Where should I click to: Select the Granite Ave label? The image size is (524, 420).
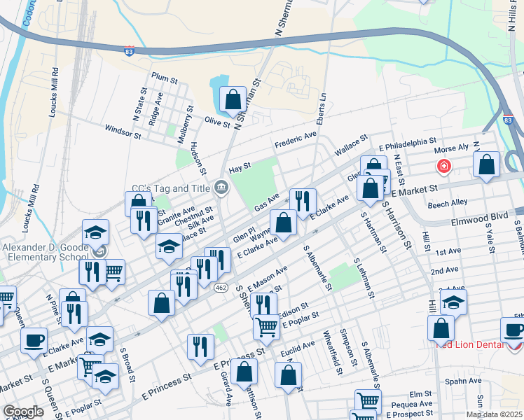[x=176, y=216]
